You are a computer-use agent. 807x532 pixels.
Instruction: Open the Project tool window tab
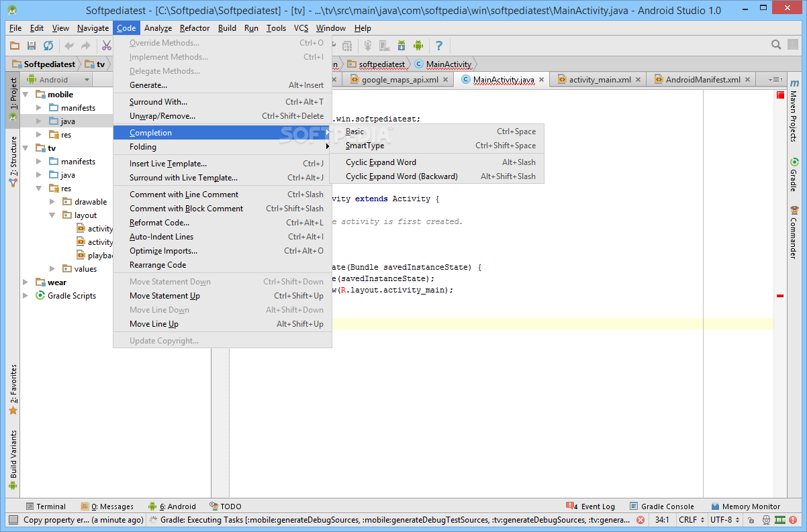tap(13, 99)
